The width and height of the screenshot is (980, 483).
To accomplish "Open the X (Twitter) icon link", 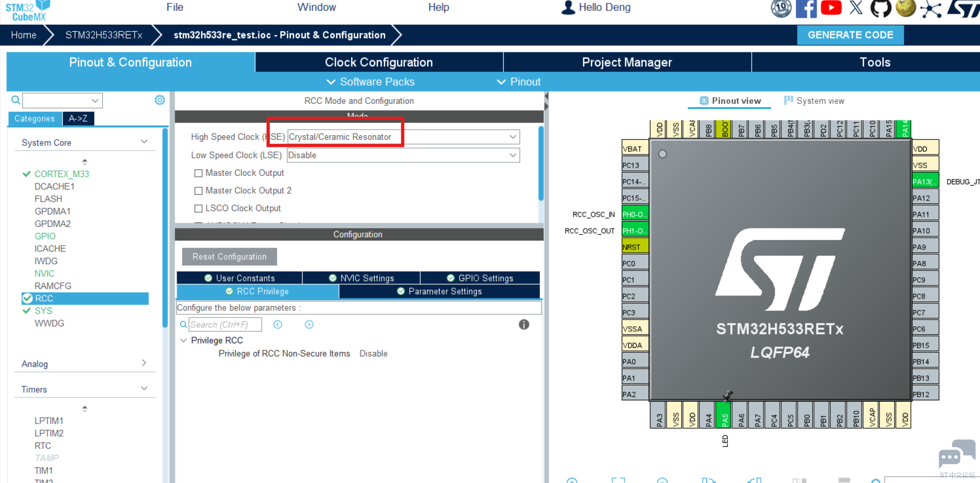I will pos(856,8).
